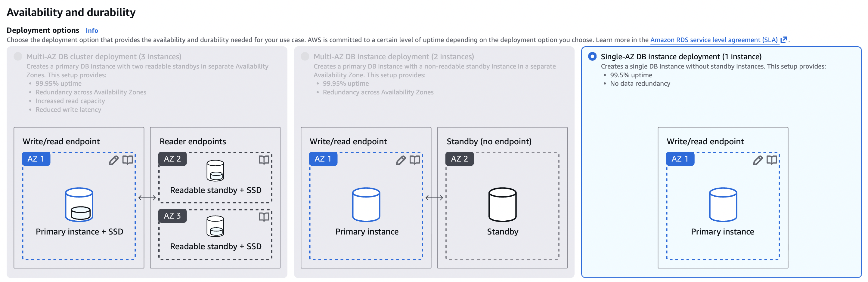Choose Single-AZ DB instance deployment radio button
Screen dimensions: 868x282
pyautogui.click(x=592, y=57)
